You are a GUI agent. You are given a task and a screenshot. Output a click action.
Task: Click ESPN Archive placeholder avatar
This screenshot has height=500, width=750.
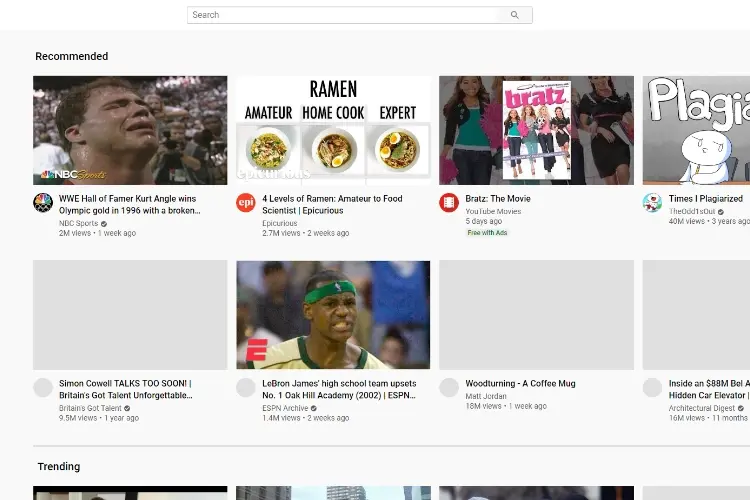point(246,388)
